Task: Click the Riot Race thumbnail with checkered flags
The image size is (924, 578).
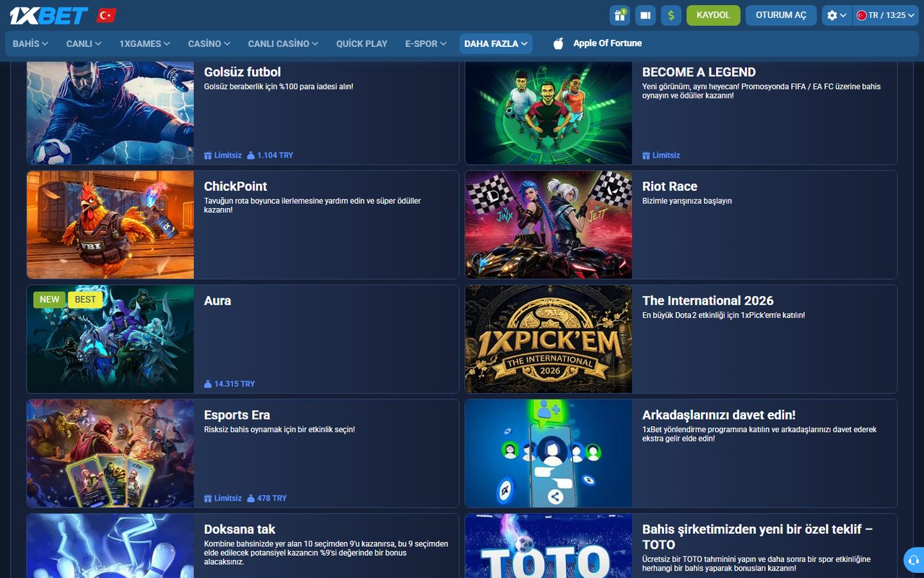Action: [549, 225]
